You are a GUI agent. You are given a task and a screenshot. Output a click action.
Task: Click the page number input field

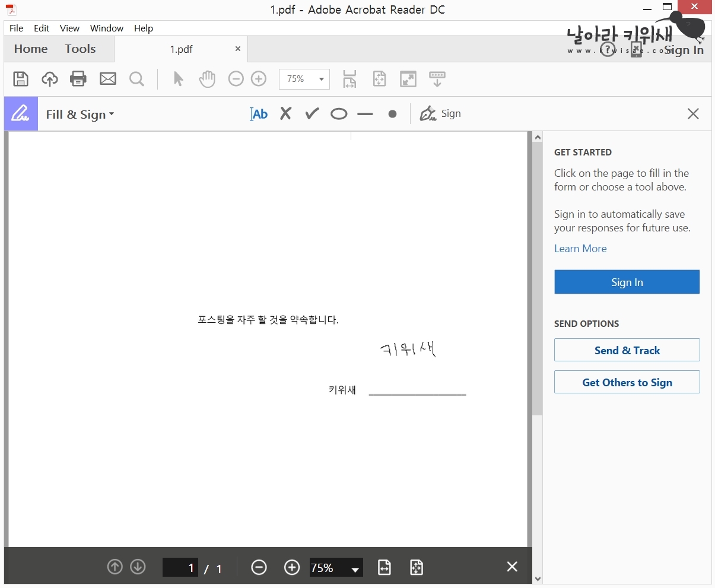(180, 567)
